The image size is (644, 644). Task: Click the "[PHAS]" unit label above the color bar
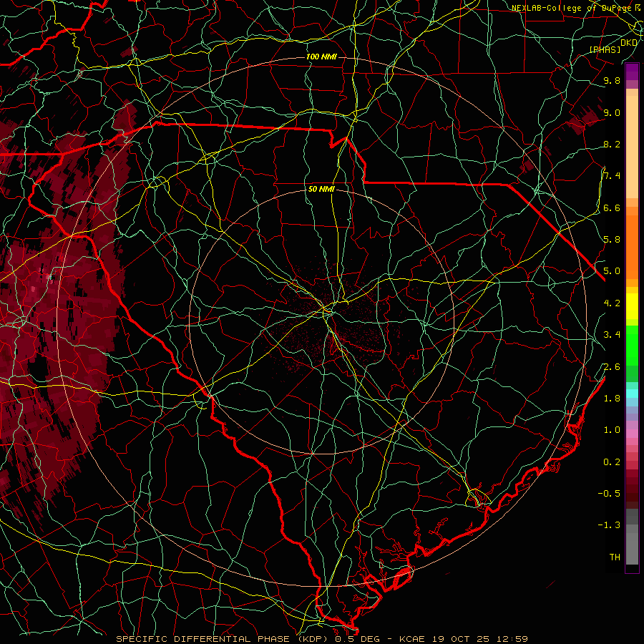(605, 49)
